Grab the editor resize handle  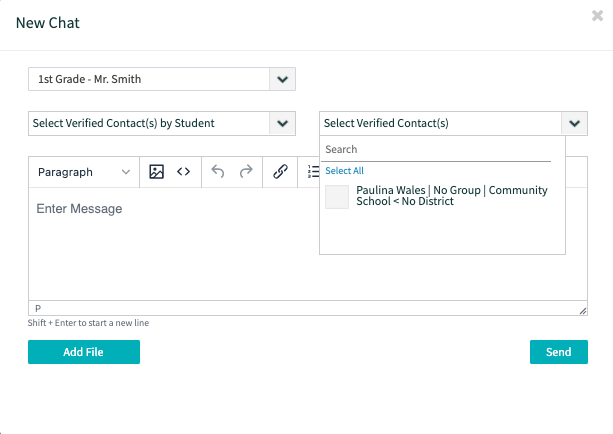click(x=583, y=311)
